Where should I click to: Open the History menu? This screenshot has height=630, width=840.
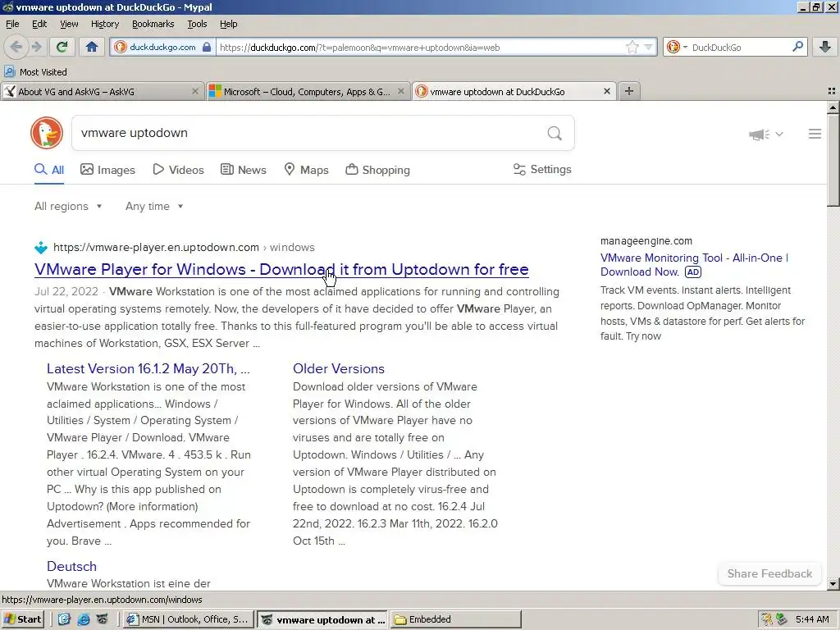104,24
